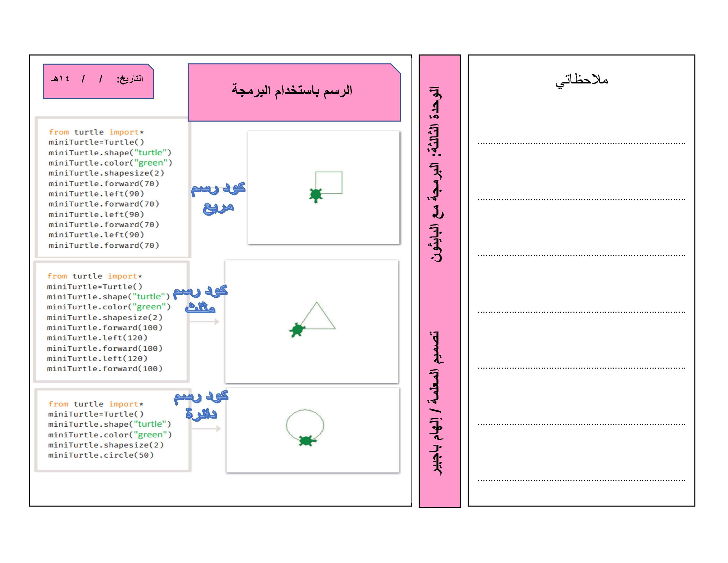728x563 pixels.
Task: Click the first dotted notes line
Action: click(581, 143)
